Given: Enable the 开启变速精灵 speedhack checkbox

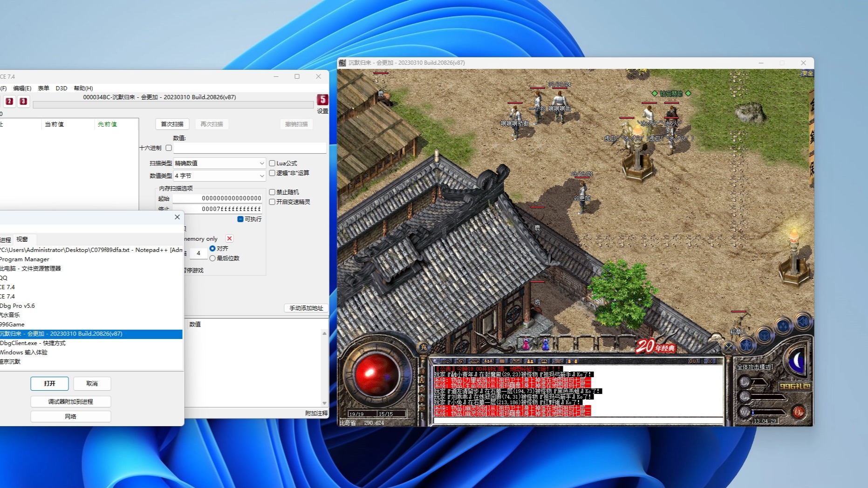Looking at the screenshot, I should (x=272, y=202).
